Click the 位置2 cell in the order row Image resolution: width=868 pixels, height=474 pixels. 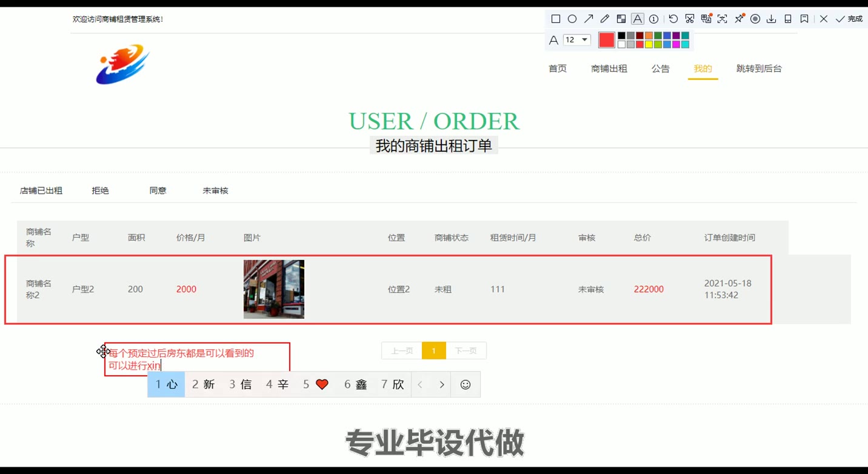coord(399,289)
